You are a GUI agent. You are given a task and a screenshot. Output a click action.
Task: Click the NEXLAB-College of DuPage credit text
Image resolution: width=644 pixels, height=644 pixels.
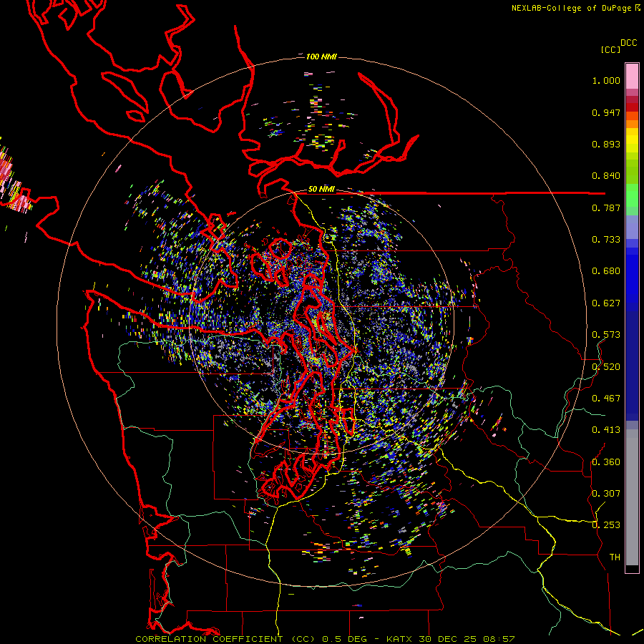(572, 8)
